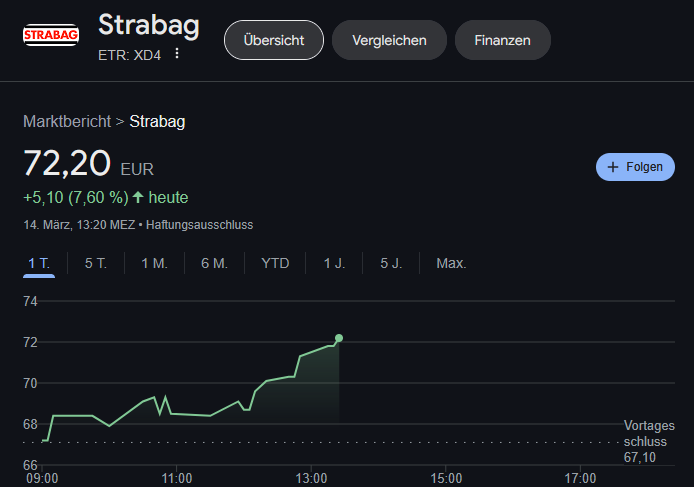694x487 pixels.
Task: Switch to the 5 J. range
Action: coord(391,263)
